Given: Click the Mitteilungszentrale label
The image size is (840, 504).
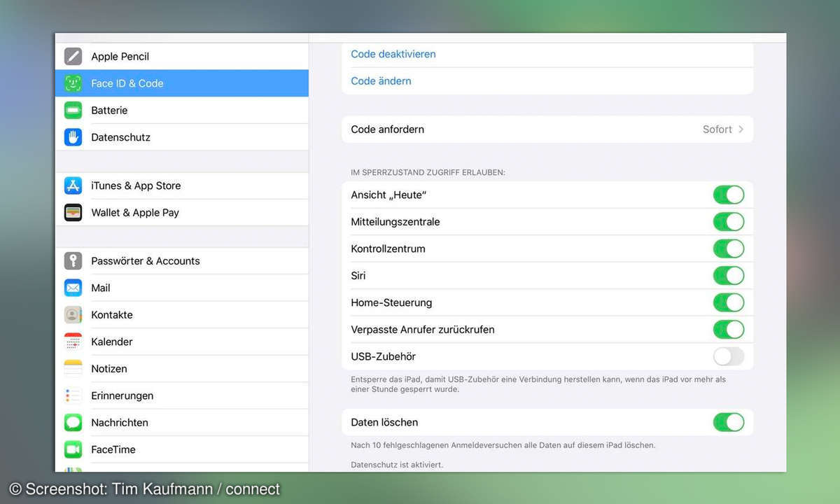Looking at the screenshot, I should (x=395, y=222).
